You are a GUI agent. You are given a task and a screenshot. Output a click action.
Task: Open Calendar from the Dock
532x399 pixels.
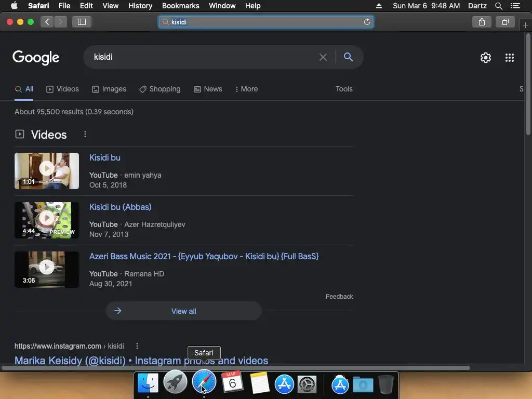point(232,382)
